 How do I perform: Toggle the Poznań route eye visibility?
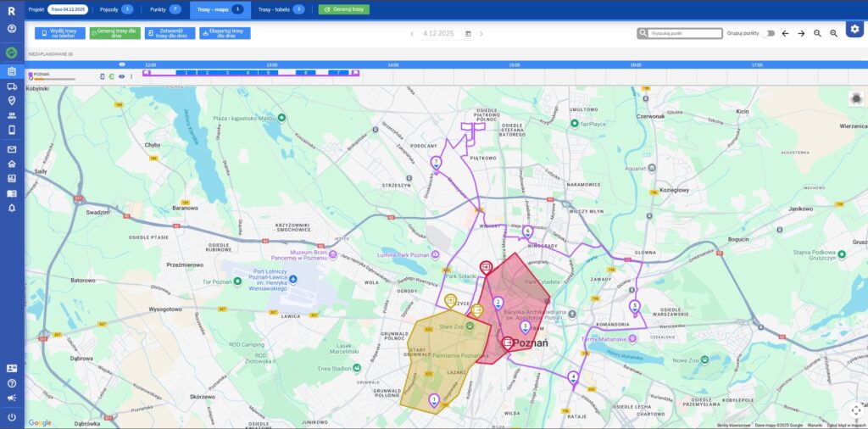coord(121,76)
